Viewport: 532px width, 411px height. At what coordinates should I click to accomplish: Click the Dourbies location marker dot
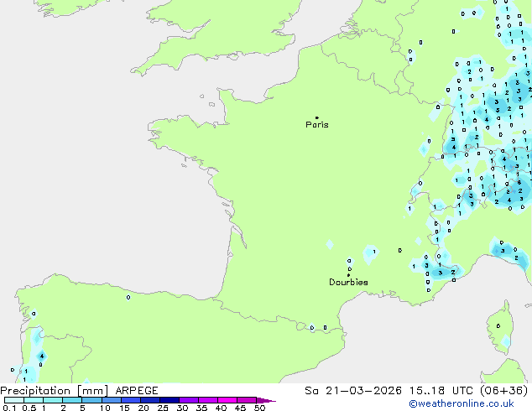coord(348,274)
